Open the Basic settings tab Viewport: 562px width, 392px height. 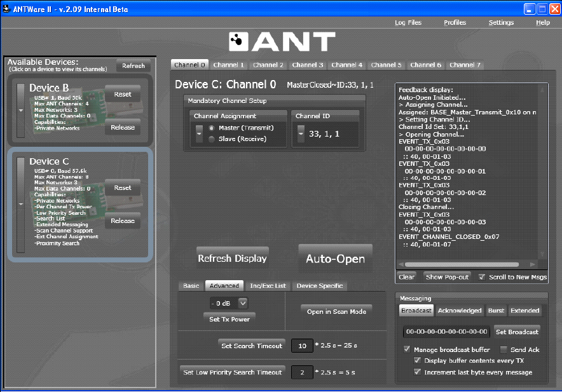(x=191, y=285)
